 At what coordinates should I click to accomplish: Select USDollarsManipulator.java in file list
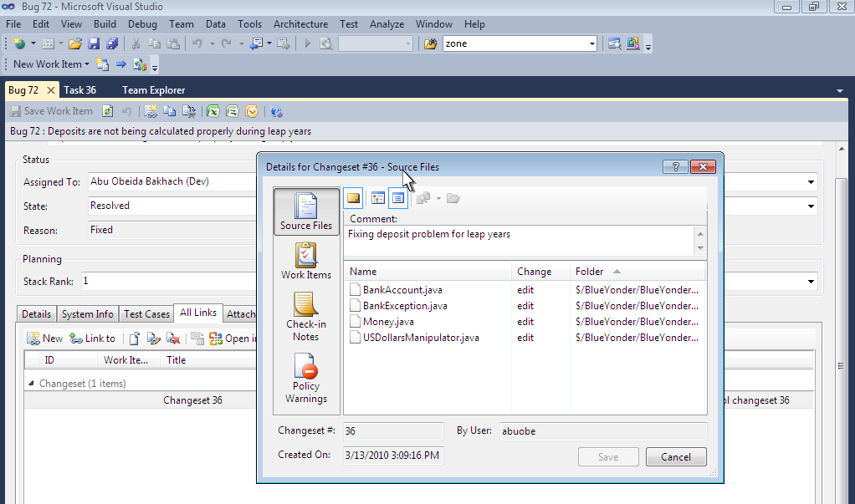(x=421, y=338)
